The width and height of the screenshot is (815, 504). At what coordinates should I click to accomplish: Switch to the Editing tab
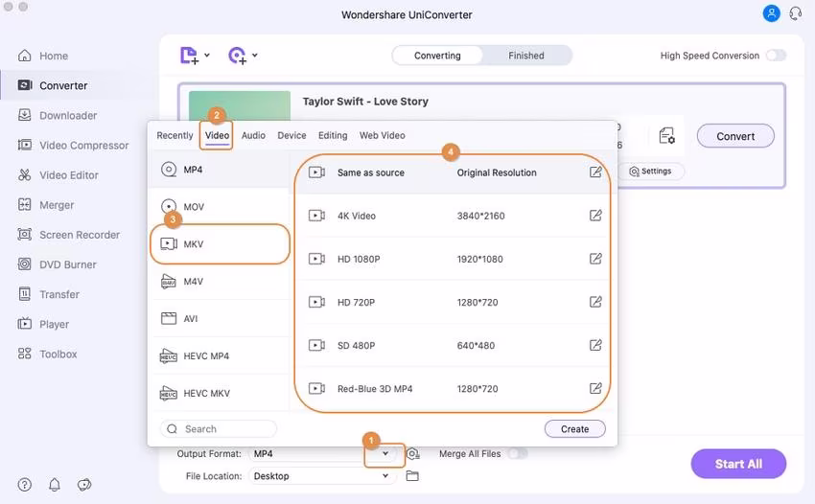pos(333,135)
